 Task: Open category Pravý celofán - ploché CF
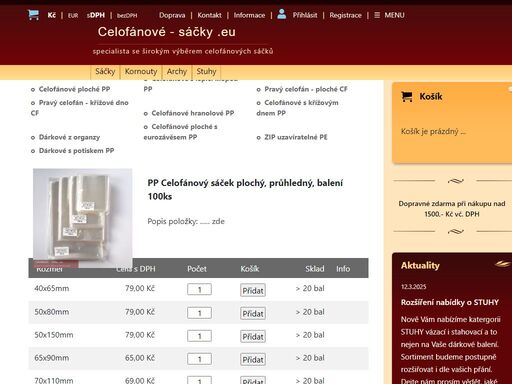click(306, 89)
